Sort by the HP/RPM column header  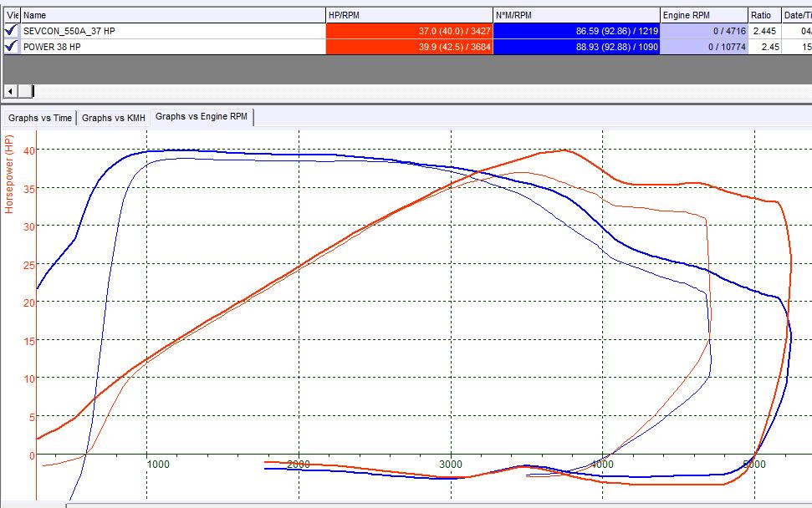coord(409,15)
